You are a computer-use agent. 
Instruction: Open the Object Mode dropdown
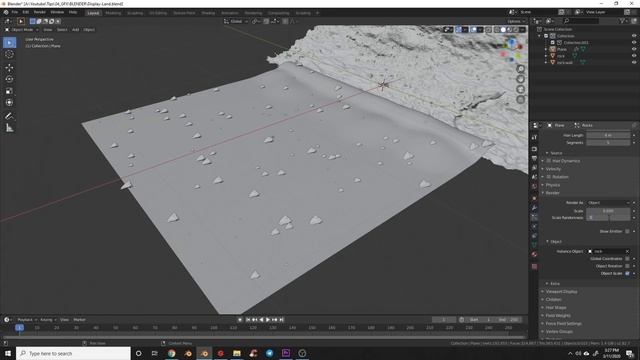pyautogui.click(x=22, y=29)
